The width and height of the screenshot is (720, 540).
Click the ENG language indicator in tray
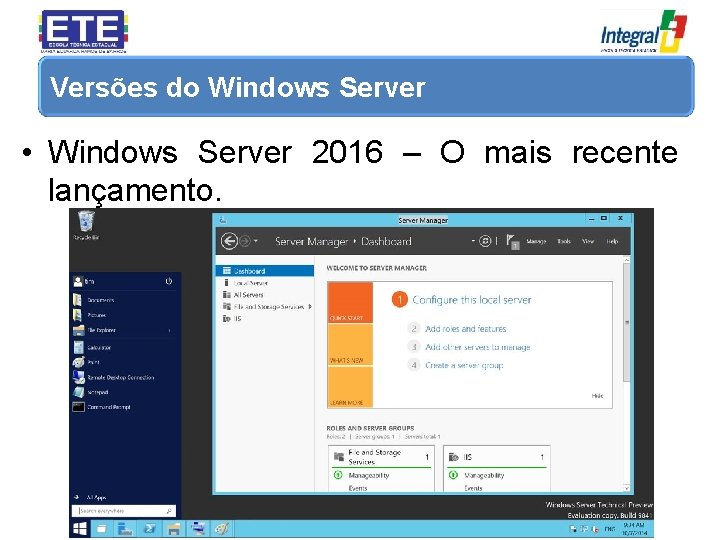coord(609,529)
